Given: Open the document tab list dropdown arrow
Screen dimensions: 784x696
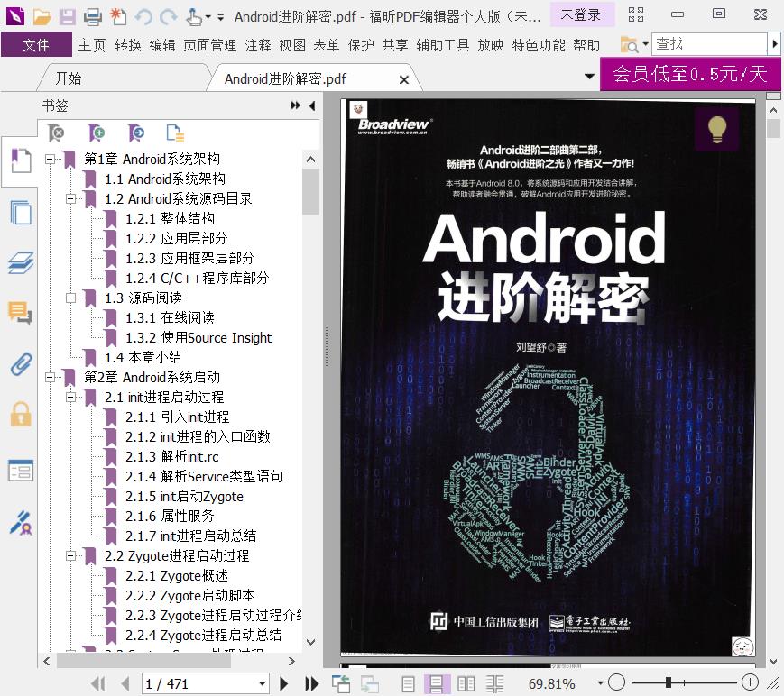Looking at the screenshot, I should tap(589, 77).
